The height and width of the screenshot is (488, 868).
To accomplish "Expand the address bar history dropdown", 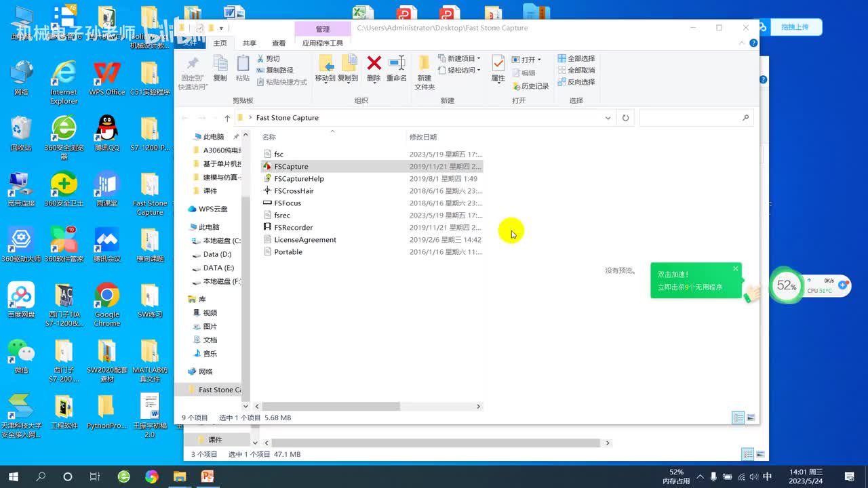I will pyautogui.click(x=608, y=118).
